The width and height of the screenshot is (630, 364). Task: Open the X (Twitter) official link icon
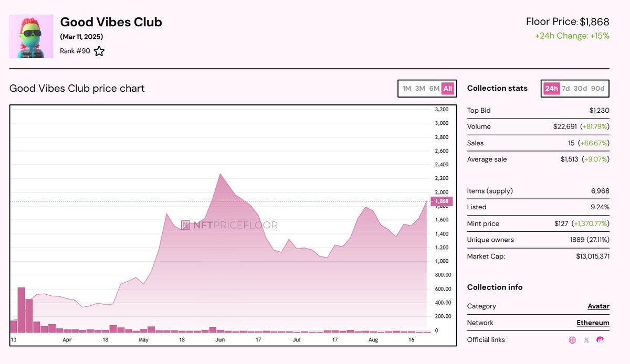[586, 340]
